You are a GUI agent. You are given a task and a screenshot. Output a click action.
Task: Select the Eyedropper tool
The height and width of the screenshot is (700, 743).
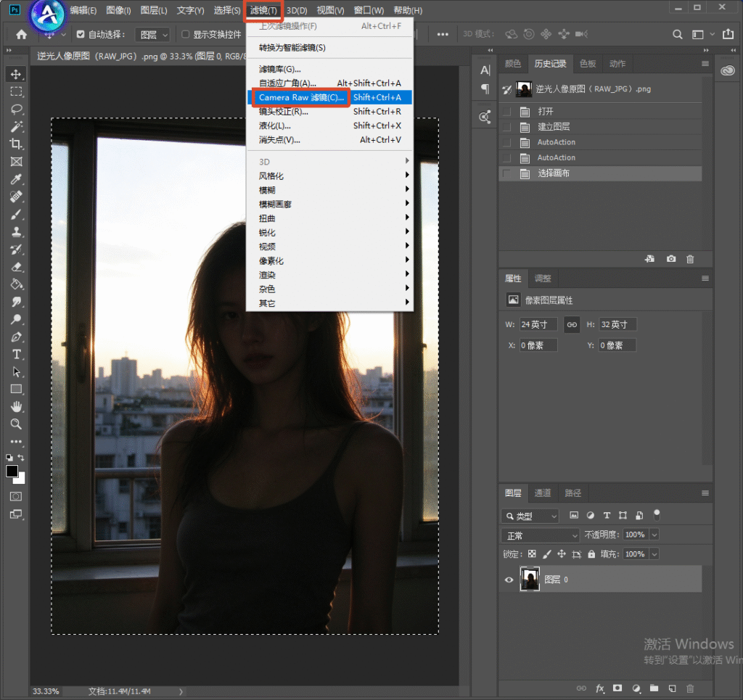[x=16, y=179]
